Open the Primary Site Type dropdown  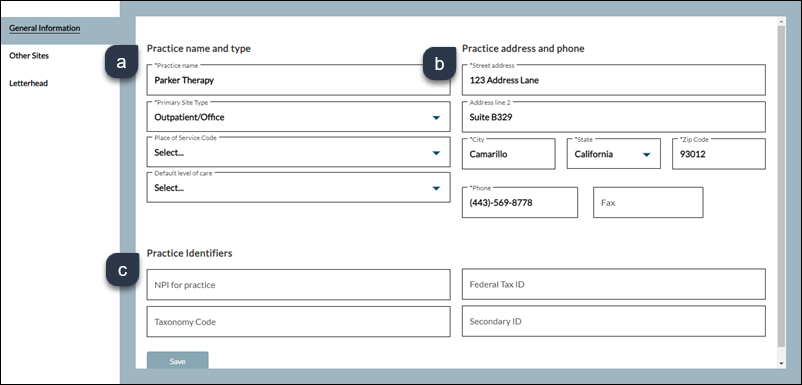tap(298, 117)
